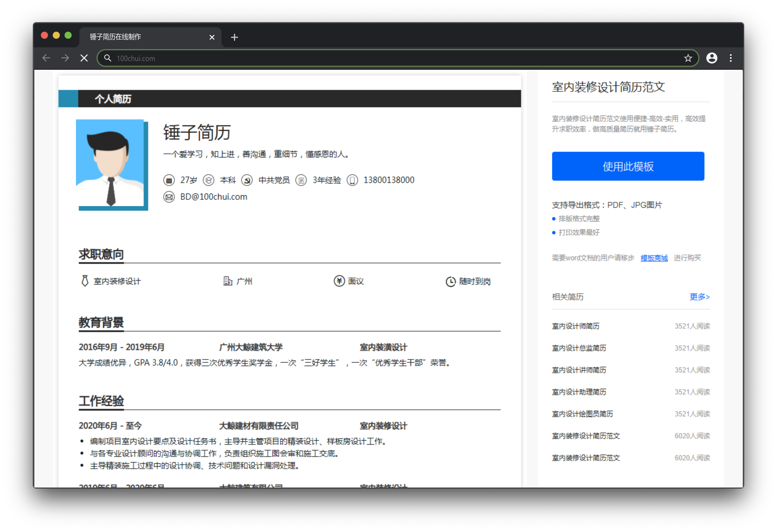Click 广州大鲸建筑大学 school name
This screenshot has height=532, width=777.
(251, 347)
